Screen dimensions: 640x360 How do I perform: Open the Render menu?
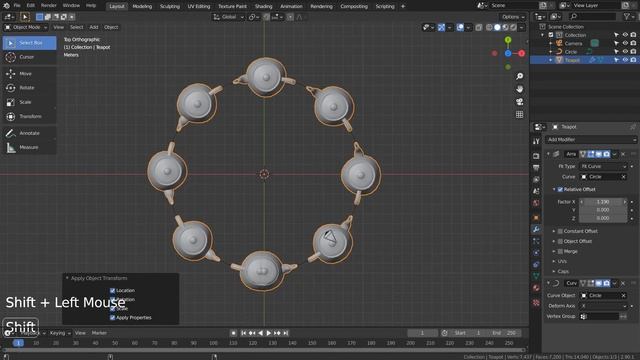(49, 6)
